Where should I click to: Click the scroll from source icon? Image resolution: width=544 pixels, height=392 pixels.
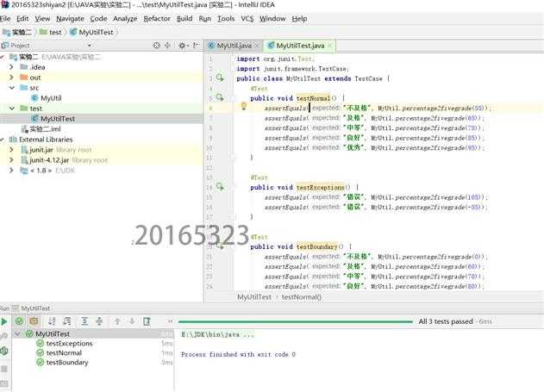click(x=156, y=46)
